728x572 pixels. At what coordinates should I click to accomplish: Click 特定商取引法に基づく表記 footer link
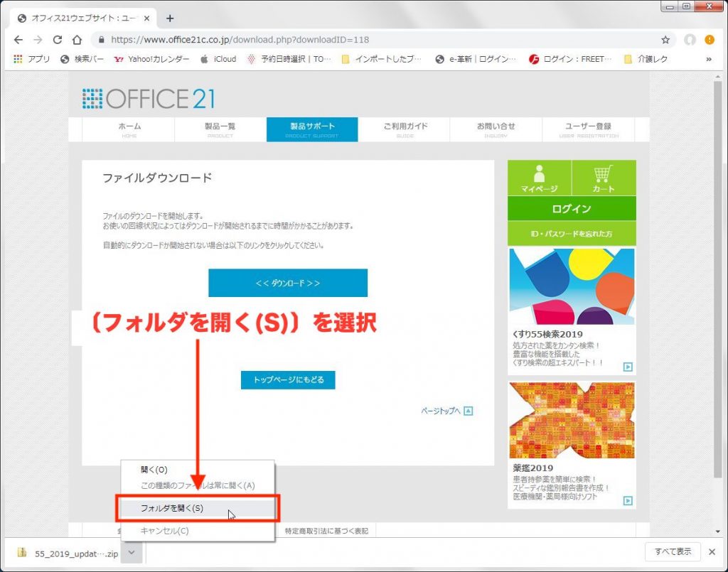coord(326,531)
